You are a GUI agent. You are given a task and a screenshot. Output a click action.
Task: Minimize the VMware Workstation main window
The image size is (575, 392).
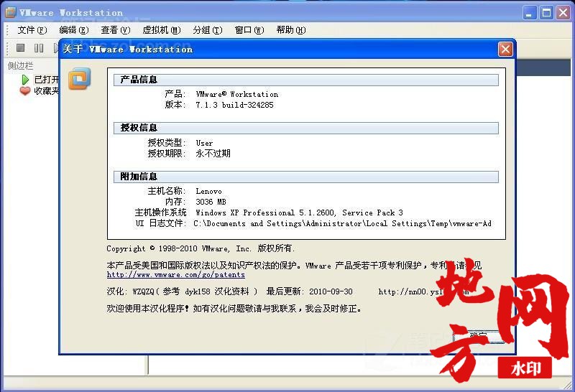point(529,13)
